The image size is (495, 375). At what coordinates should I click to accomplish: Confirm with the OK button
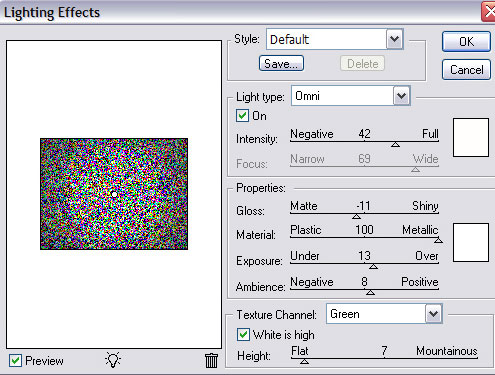(x=466, y=42)
